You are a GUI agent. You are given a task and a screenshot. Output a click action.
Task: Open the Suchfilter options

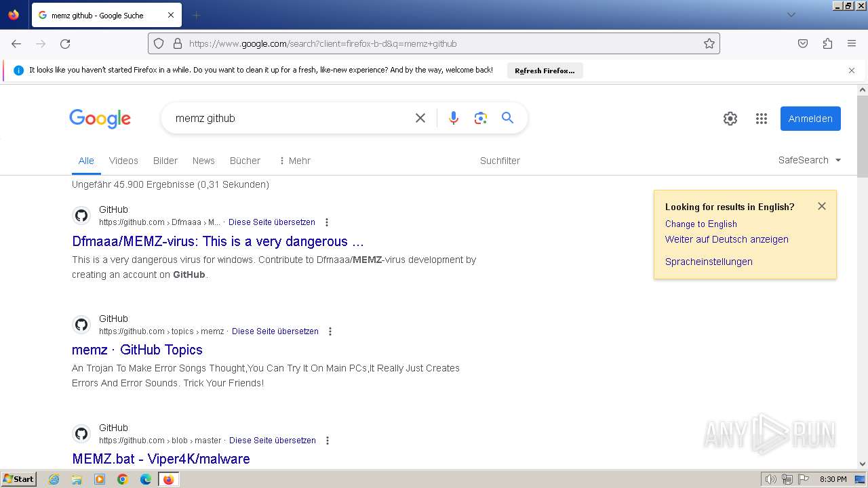point(500,161)
